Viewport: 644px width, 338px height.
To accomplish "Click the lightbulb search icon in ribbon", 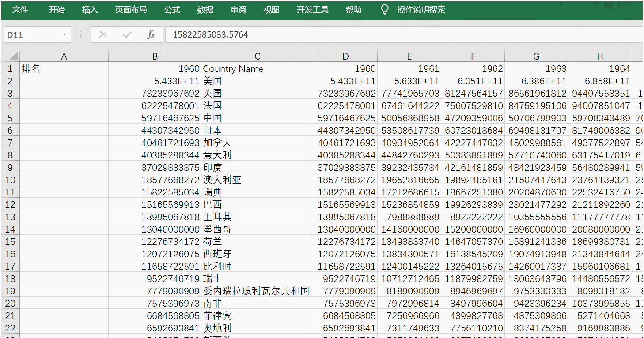I will [x=384, y=10].
